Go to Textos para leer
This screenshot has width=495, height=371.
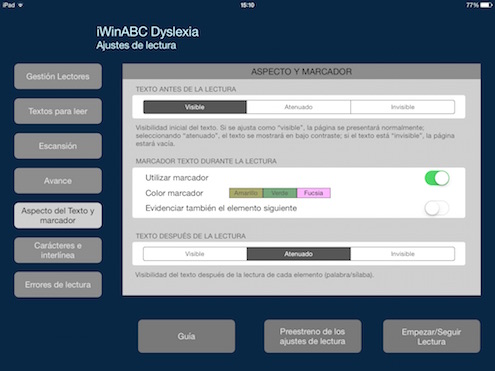(58, 111)
